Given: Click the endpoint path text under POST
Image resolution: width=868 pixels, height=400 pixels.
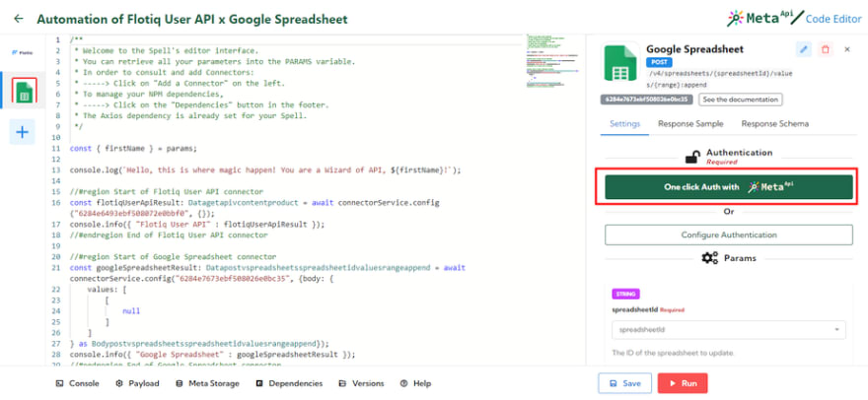Looking at the screenshot, I should (720, 79).
